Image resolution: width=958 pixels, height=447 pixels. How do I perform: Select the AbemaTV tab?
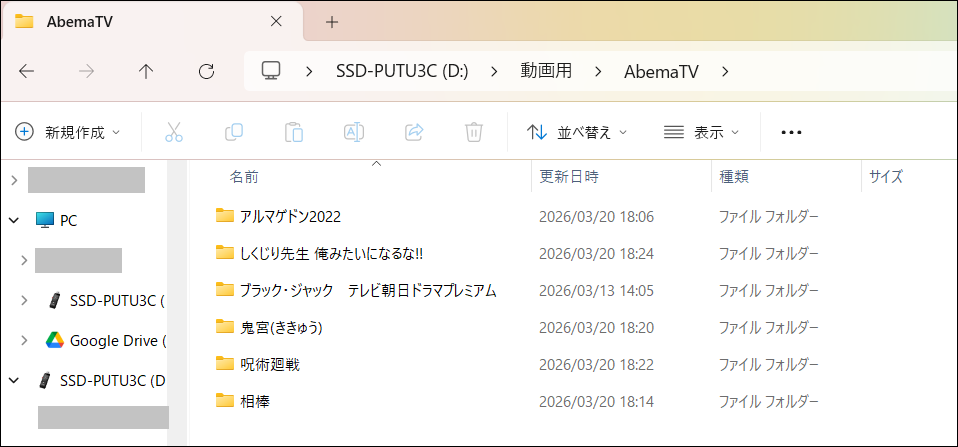[x=152, y=22]
